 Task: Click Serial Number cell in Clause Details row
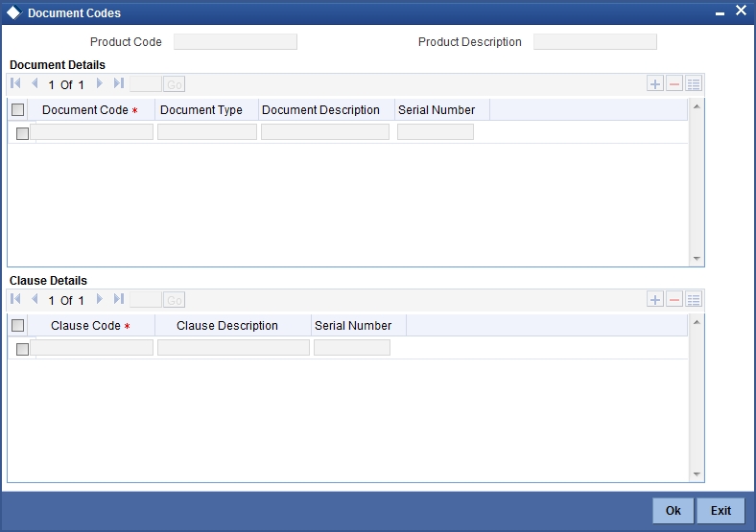(352, 348)
